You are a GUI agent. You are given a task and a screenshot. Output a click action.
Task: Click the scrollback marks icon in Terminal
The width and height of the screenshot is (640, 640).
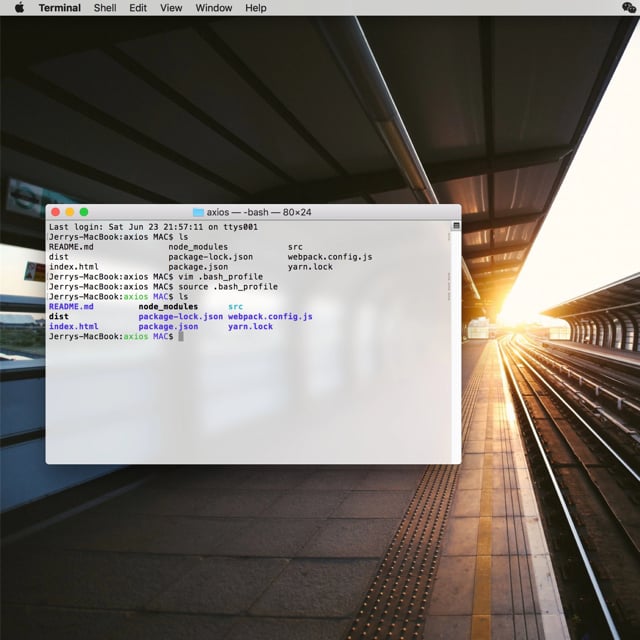tap(456, 226)
